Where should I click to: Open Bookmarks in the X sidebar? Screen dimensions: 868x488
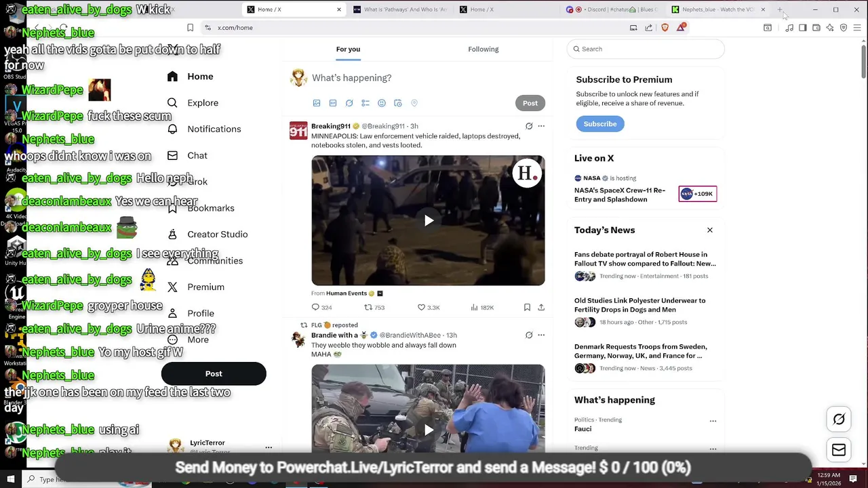pos(201,208)
